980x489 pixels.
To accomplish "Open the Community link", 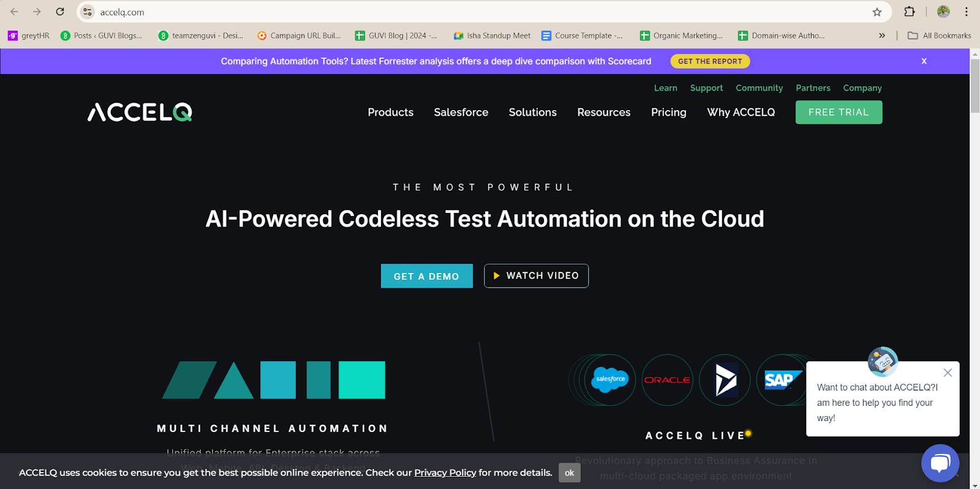I will (x=759, y=88).
